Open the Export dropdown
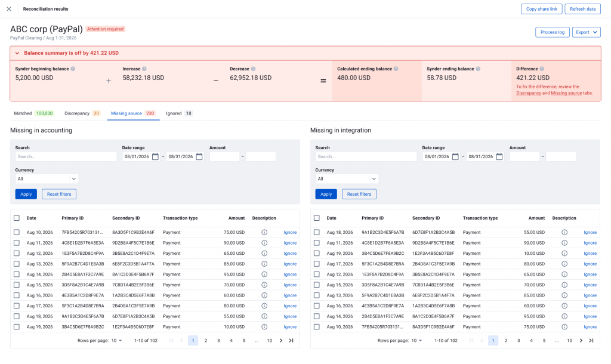611x364 pixels. (x=586, y=32)
